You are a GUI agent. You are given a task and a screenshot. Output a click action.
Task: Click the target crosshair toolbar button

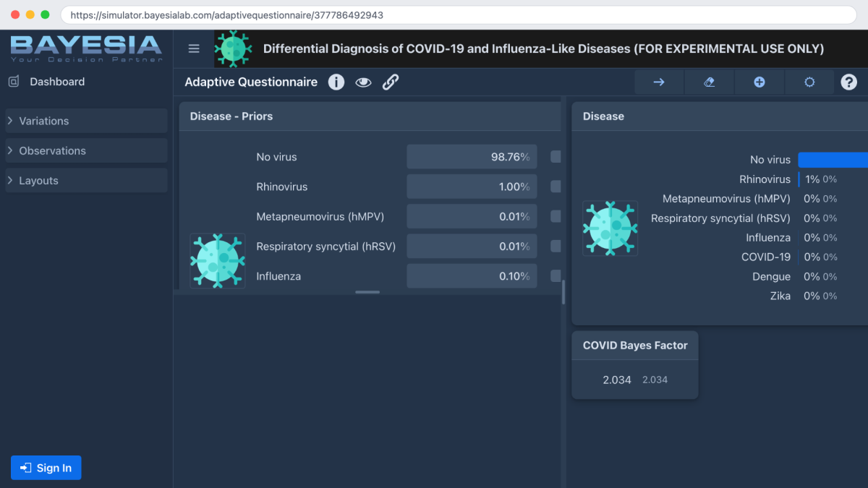pyautogui.click(x=809, y=82)
